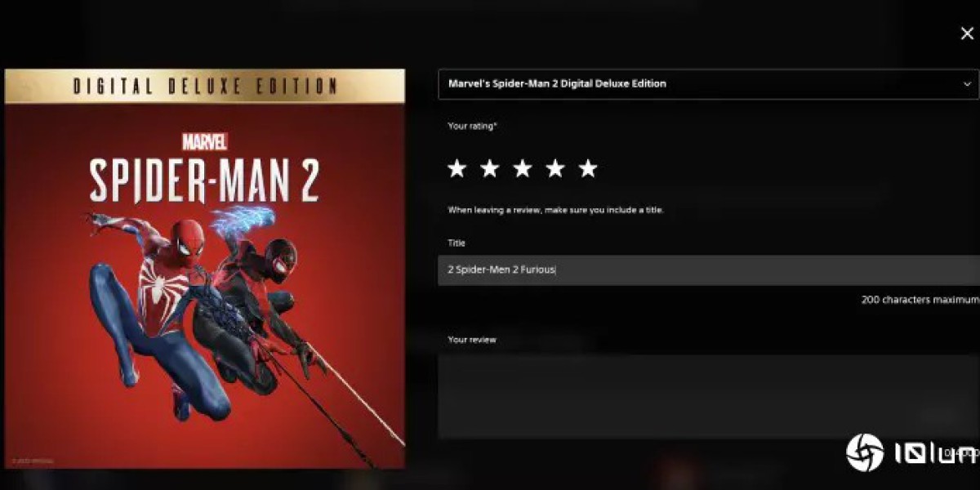Click the Marvel logo on the cover
The width and height of the screenshot is (980, 490).
[x=205, y=141]
